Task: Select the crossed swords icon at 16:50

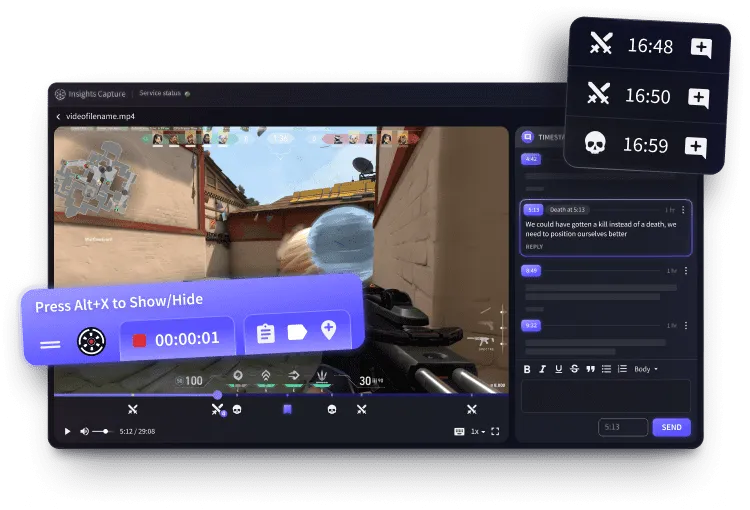Action: click(598, 93)
